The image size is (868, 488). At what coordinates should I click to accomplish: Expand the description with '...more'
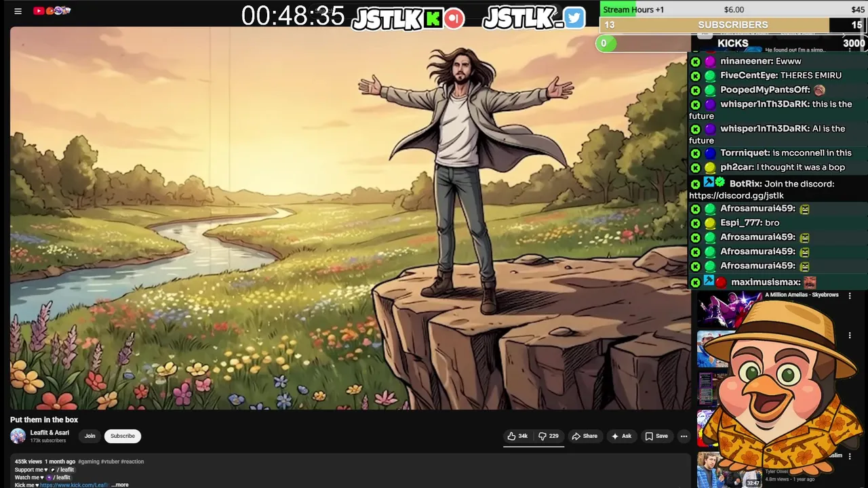pos(120,485)
